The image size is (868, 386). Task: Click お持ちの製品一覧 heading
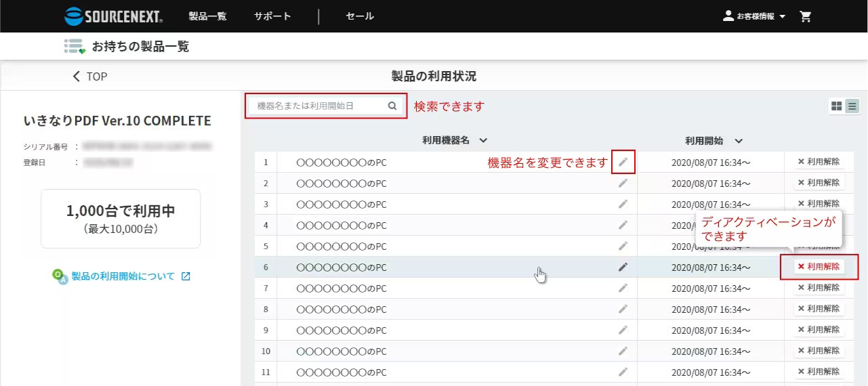click(x=140, y=47)
